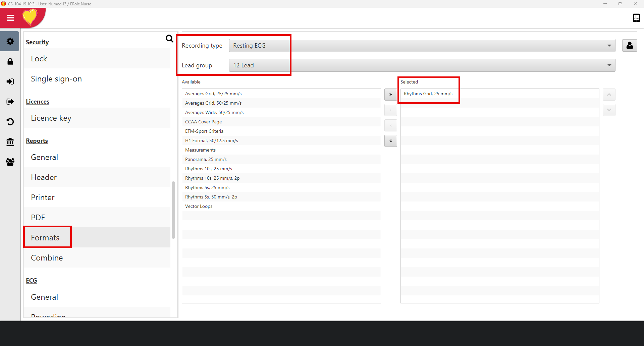The width and height of the screenshot is (644, 346).
Task: Click the padlock lock icon in sidebar
Action: [x=10, y=61]
